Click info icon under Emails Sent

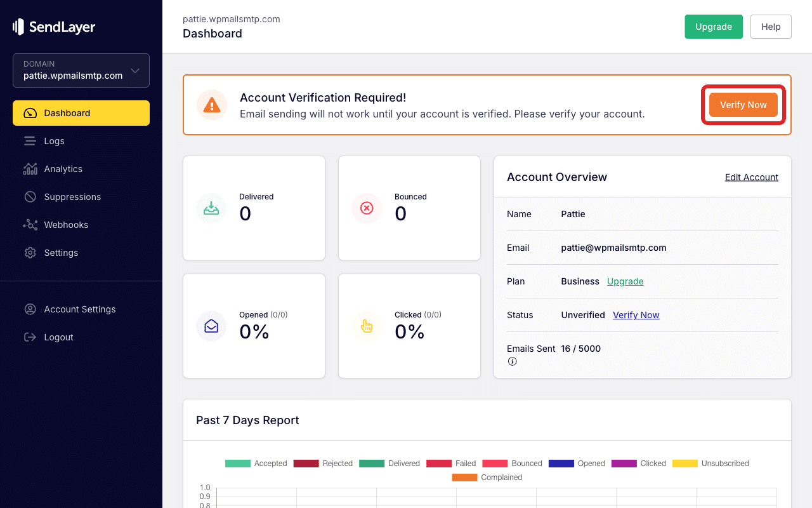(512, 361)
